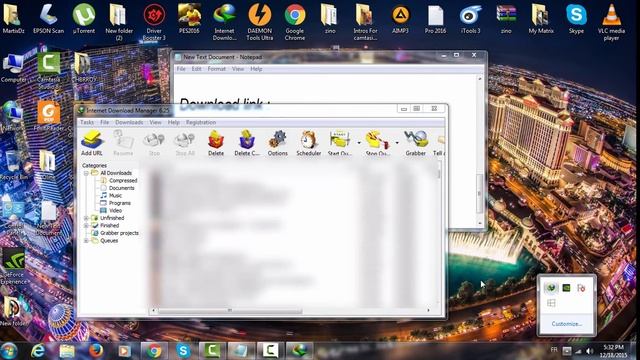Collapse the All Downloads tree node

click(x=86, y=173)
